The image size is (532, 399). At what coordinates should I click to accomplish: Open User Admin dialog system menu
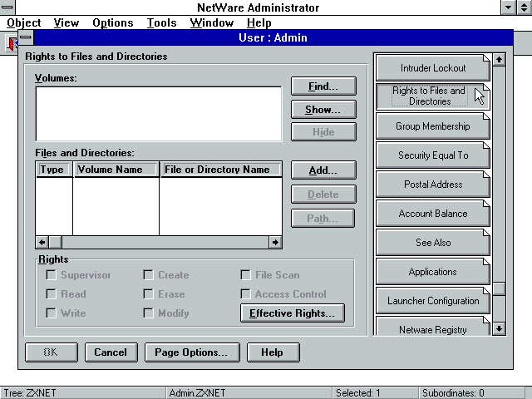coord(26,37)
